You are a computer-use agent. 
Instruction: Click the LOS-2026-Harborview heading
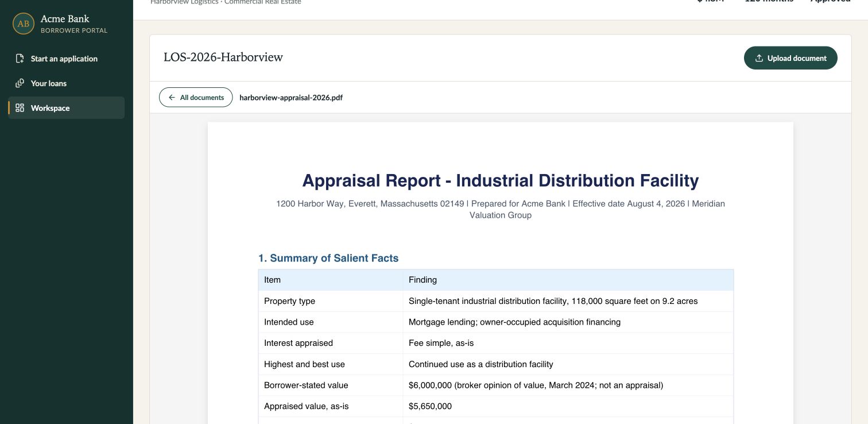click(223, 57)
